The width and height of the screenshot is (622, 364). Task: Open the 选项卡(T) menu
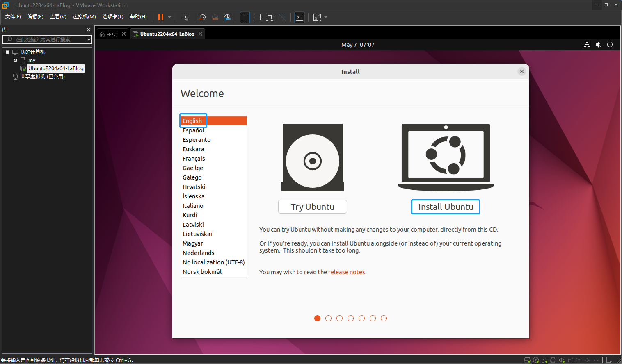[113, 17]
